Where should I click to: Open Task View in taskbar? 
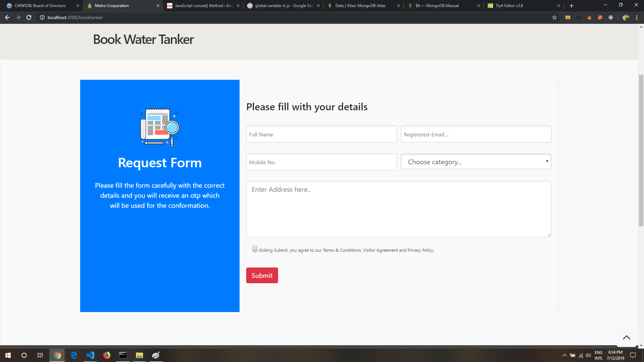[40, 355]
